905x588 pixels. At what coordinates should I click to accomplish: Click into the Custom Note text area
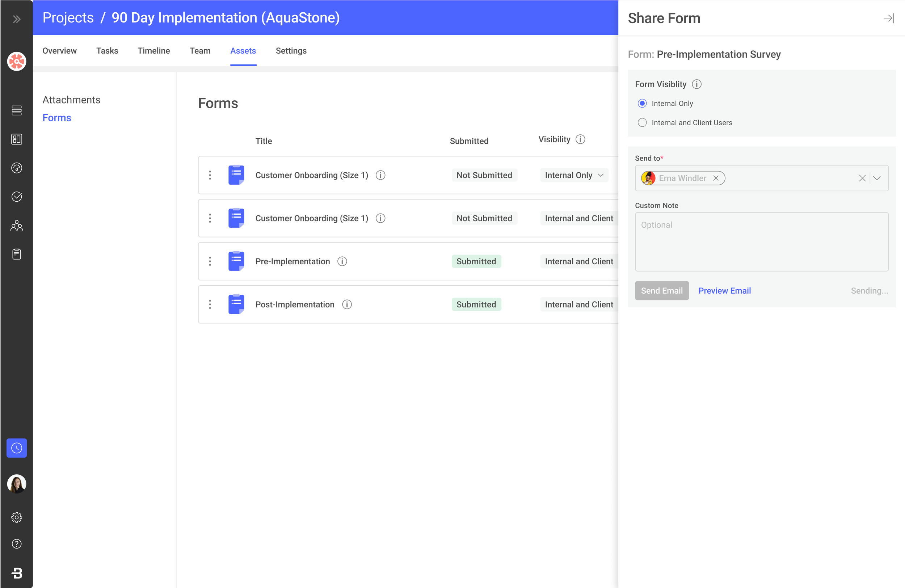point(762,241)
